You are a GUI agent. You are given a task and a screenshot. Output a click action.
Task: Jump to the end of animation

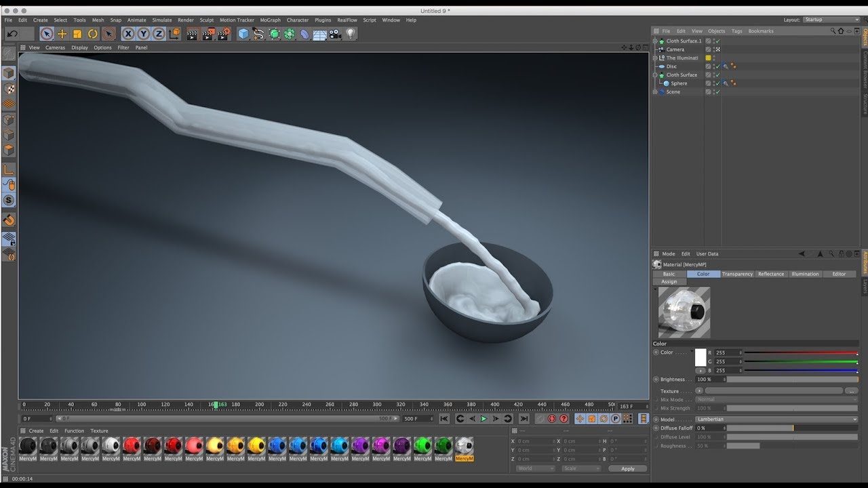(x=524, y=419)
